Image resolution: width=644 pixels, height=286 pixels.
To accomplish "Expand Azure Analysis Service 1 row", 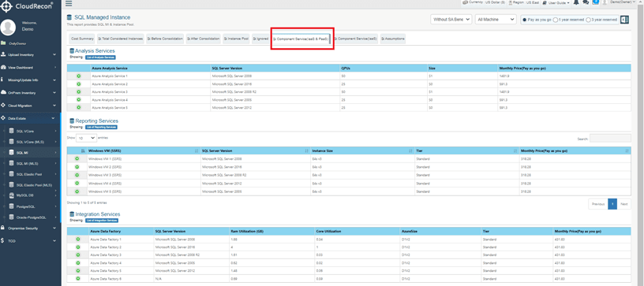I will pyautogui.click(x=78, y=76).
